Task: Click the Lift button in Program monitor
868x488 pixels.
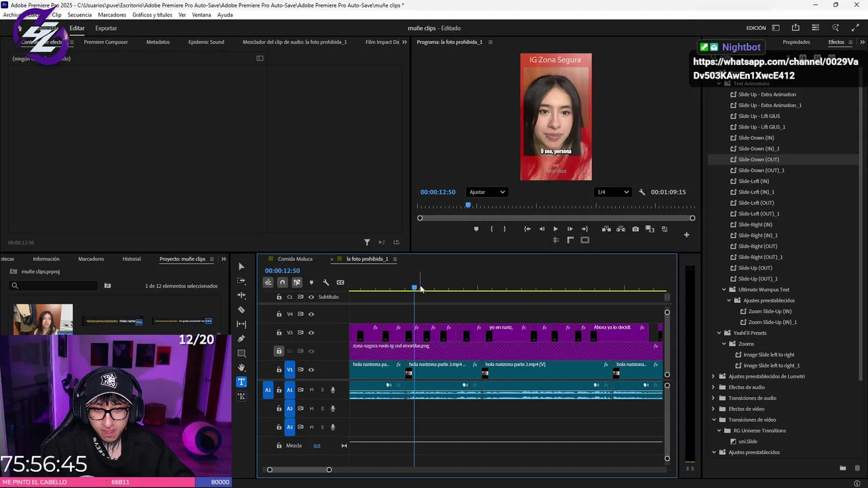Action: point(606,229)
